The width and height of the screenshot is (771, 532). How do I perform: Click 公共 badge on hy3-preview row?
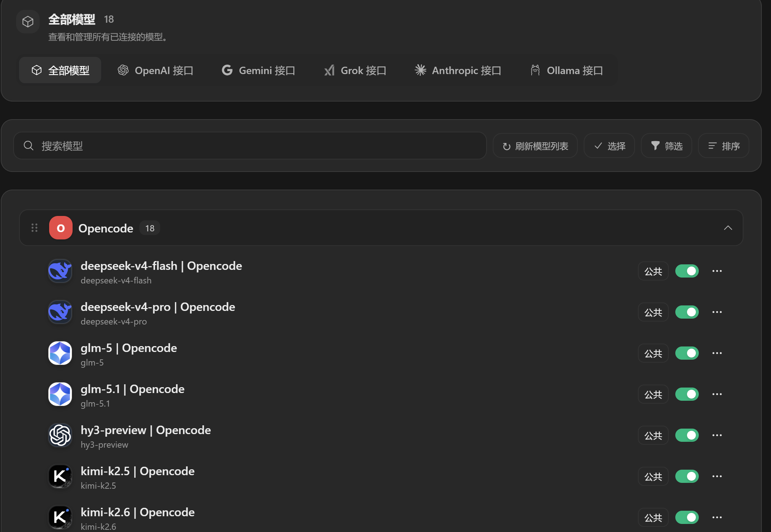click(x=653, y=435)
